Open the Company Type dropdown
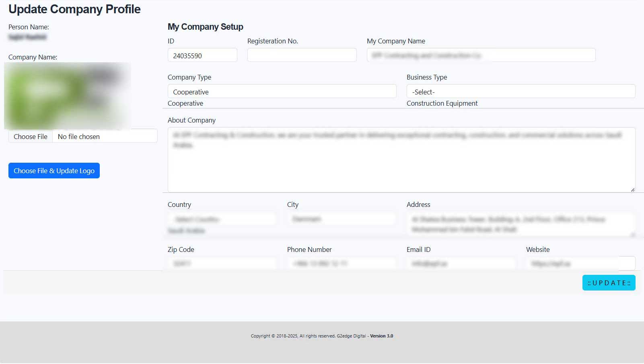This screenshot has height=364, width=644. coord(282,91)
